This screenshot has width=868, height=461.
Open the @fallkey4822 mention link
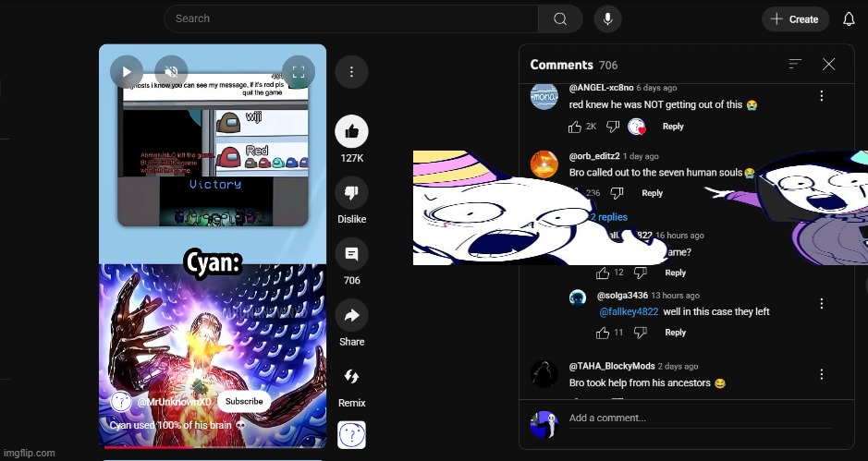[629, 312]
